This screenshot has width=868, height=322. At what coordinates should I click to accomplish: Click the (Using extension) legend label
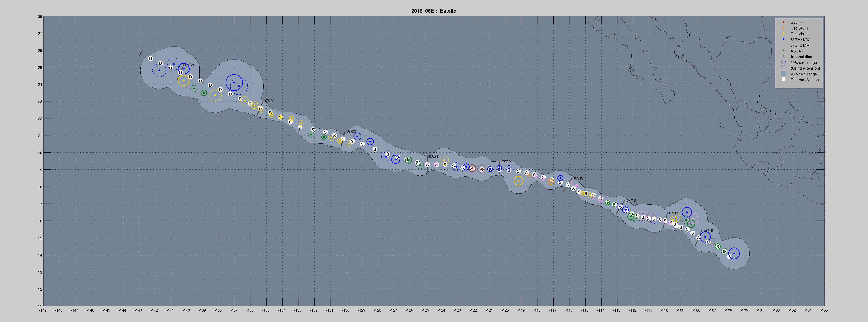(x=805, y=68)
